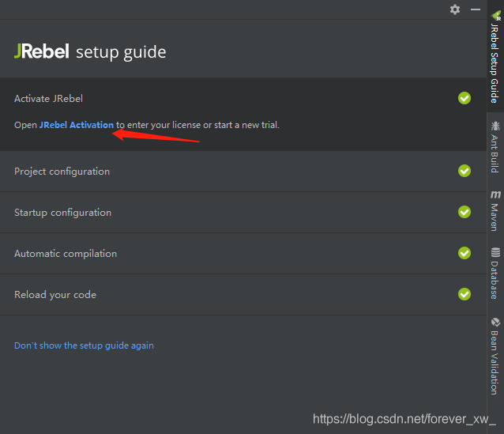Open the JRebel Activation link
504x434 pixels.
[77, 125]
